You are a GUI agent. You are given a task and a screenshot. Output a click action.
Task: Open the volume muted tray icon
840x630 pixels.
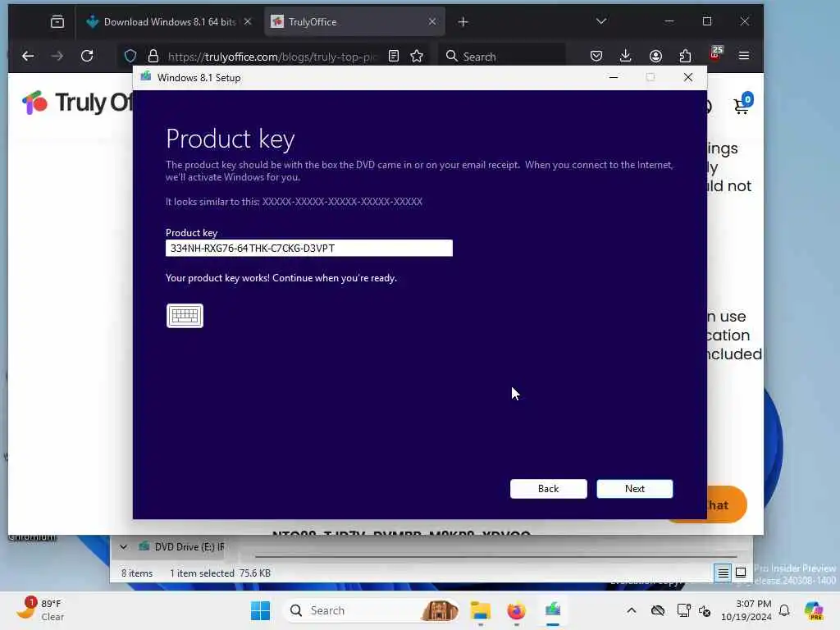705,610
